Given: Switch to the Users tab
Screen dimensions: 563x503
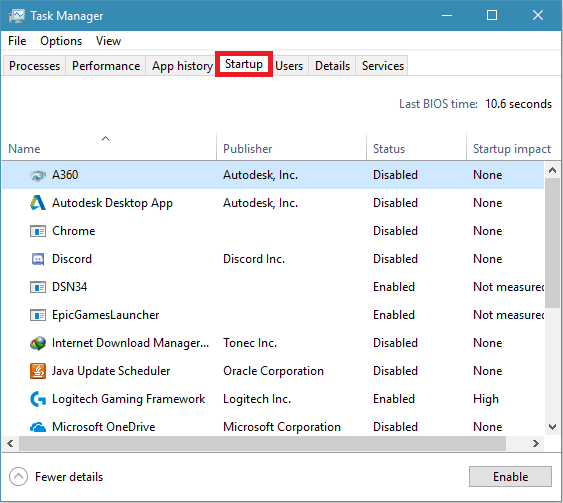Looking at the screenshot, I should pos(289,66).
